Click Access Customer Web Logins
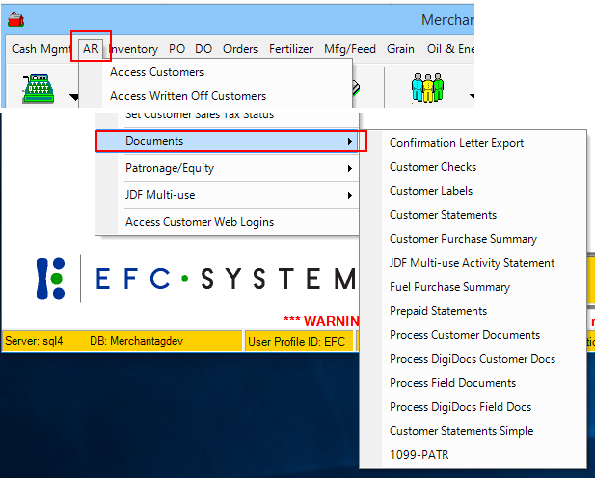This screenshot has height=481, width=600. [199, 222]
